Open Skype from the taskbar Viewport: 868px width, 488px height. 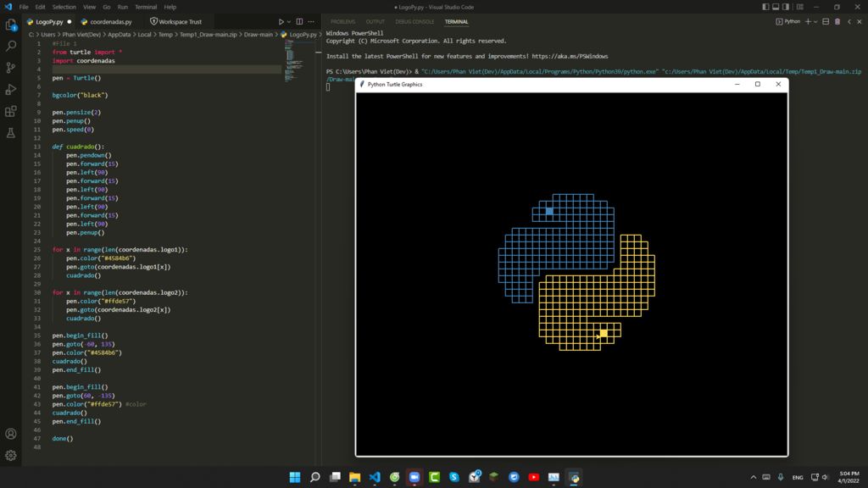454,477
